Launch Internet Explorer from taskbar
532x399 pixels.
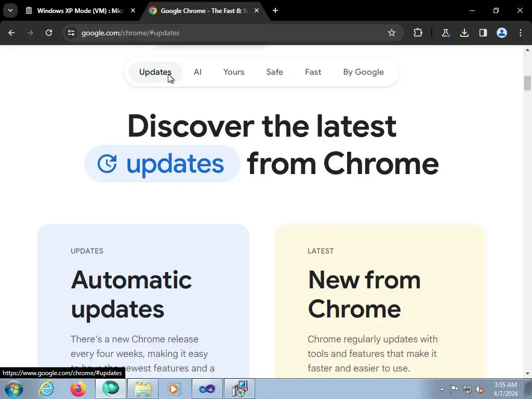pos(46,389)
